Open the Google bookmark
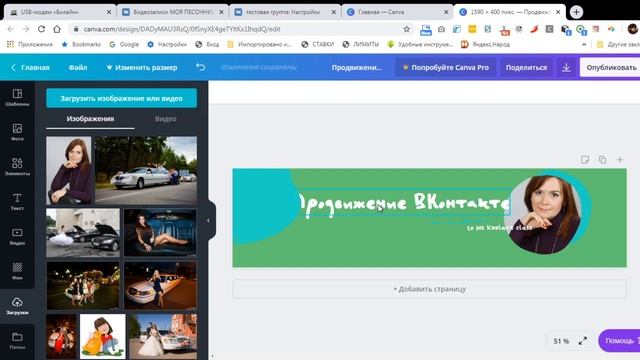This screenshot has height=360, width=640. (124, 44)
